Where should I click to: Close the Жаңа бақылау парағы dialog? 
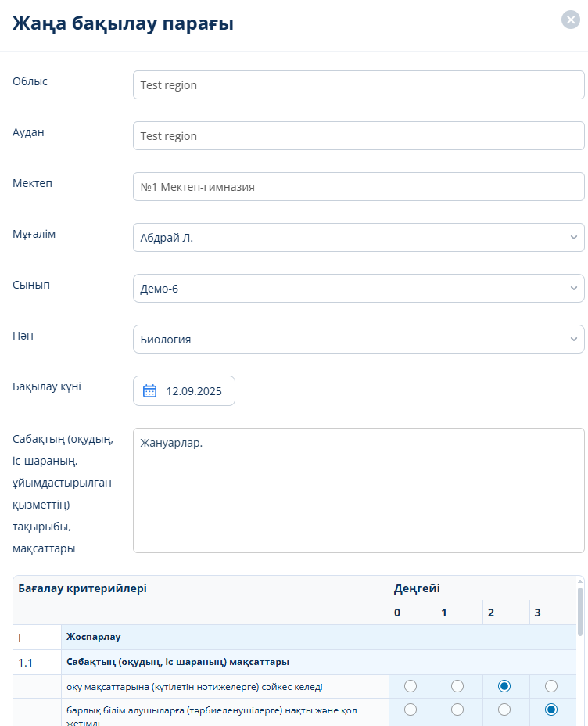[570, 20]
